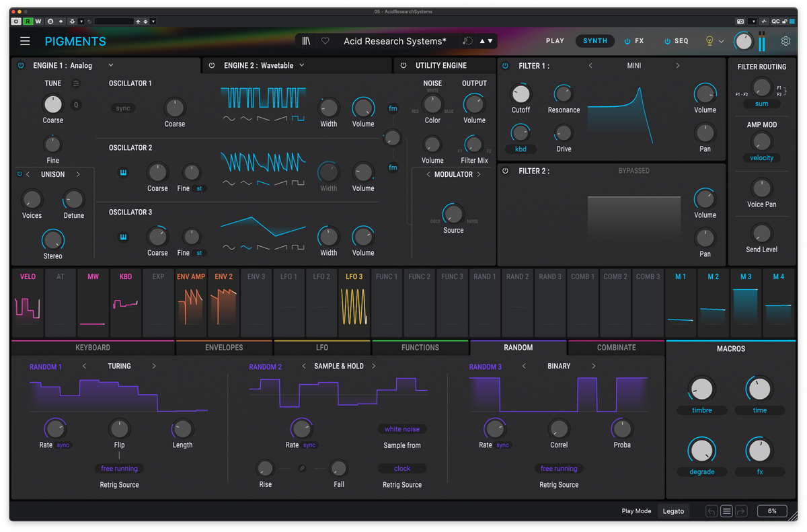Select square waveform for Oscillator 1
The image size is (807, 532).
[x=298, y=118]
